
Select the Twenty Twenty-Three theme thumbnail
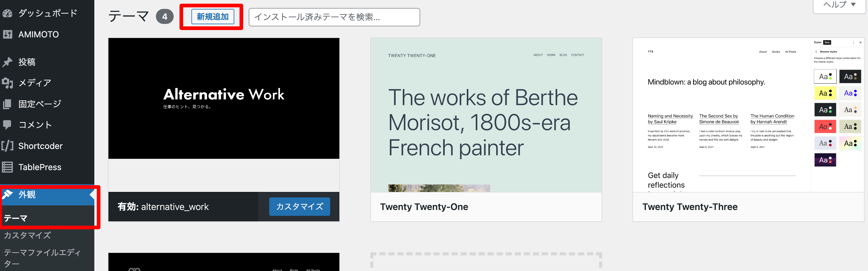pyautogui.click(x=748, y=115)
